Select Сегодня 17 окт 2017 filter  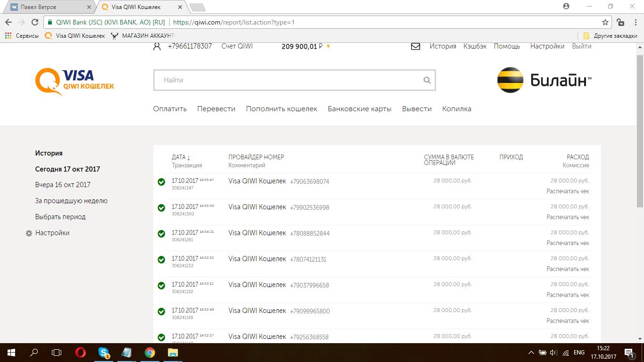pos(67,169)
